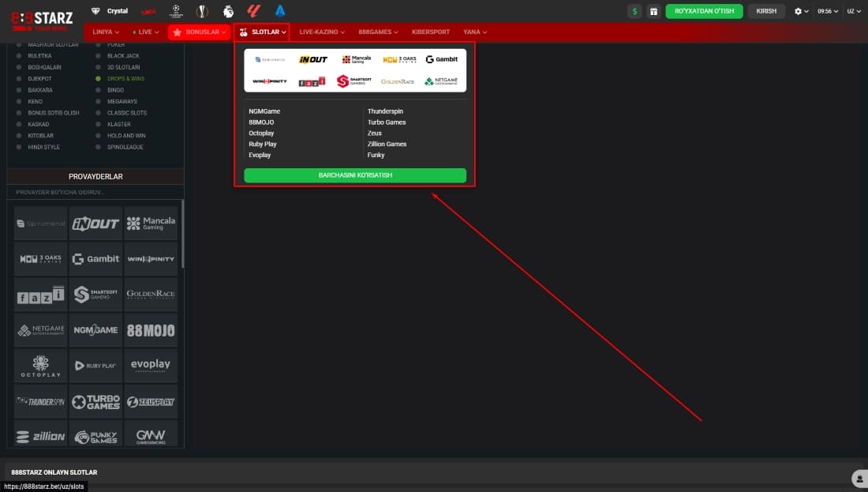868x492 pixels.
Task: Click the green dollar payments icon
Action: coord(634,11)
